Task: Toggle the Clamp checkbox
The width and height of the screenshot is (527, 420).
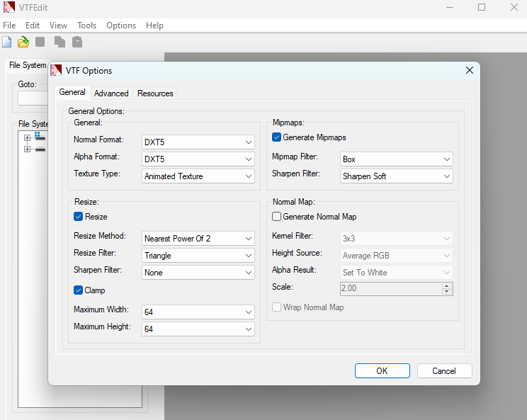Action: (78, 290)
